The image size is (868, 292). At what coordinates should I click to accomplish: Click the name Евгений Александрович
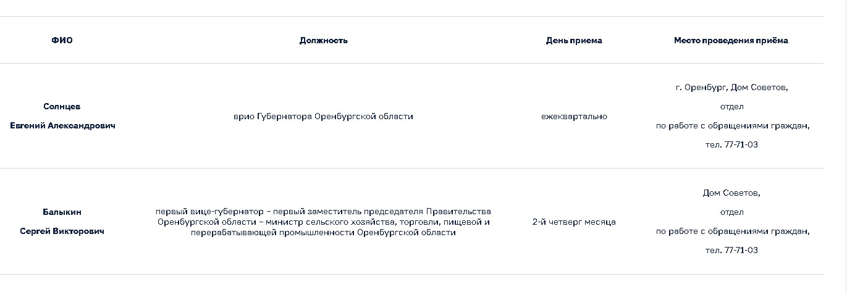point(62,126)
